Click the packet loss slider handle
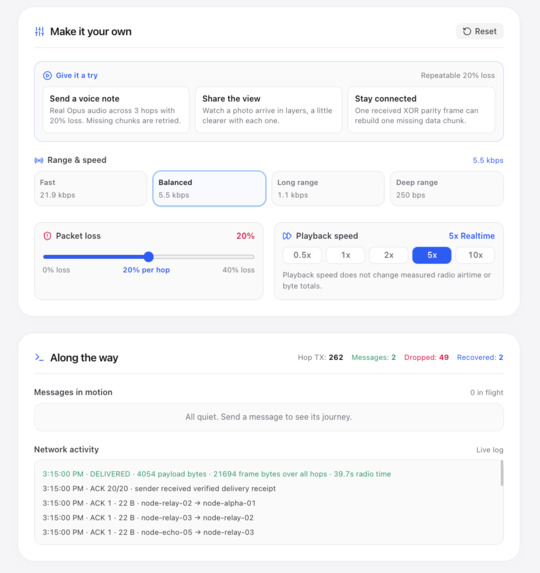This screenshot has height=573, width=540. 148,257
